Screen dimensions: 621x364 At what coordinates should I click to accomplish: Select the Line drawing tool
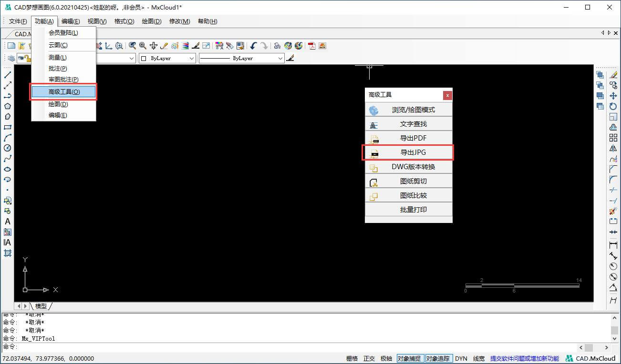[x=8, y=75]
